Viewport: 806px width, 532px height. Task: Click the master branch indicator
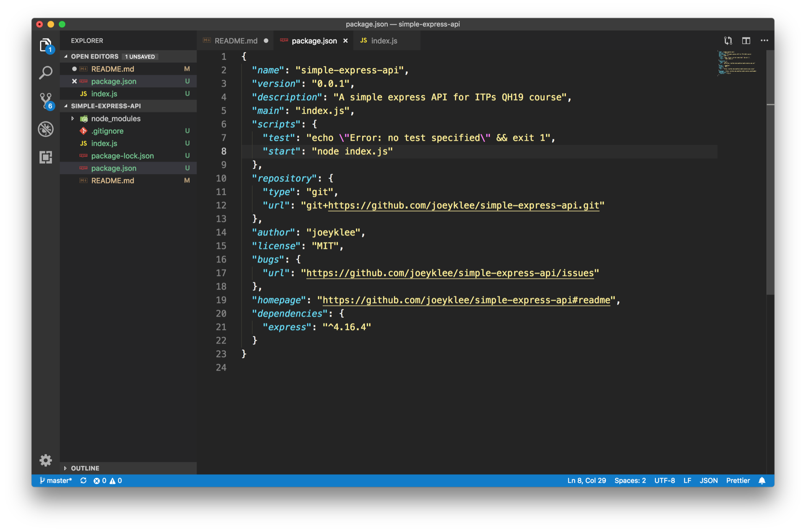click(x=55, y=480)
